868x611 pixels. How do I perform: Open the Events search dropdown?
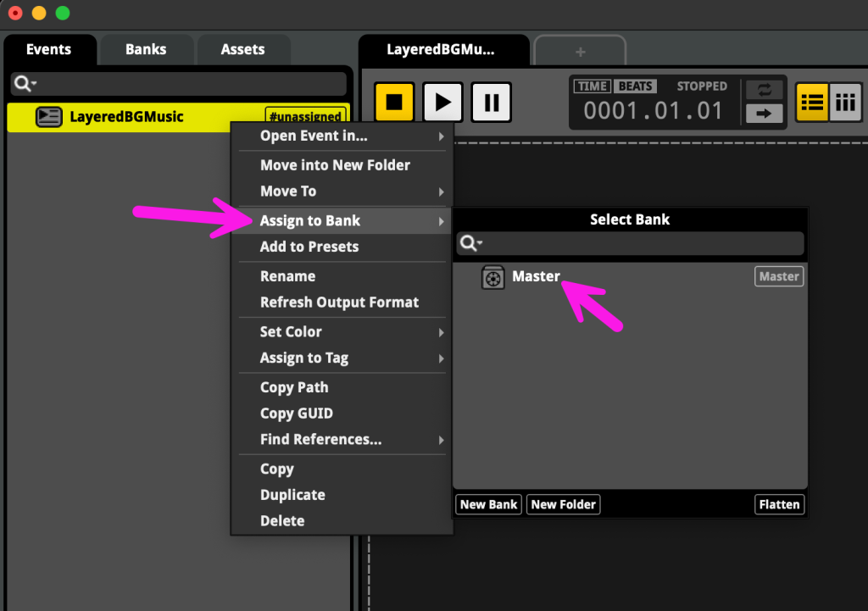pos(25,83)
